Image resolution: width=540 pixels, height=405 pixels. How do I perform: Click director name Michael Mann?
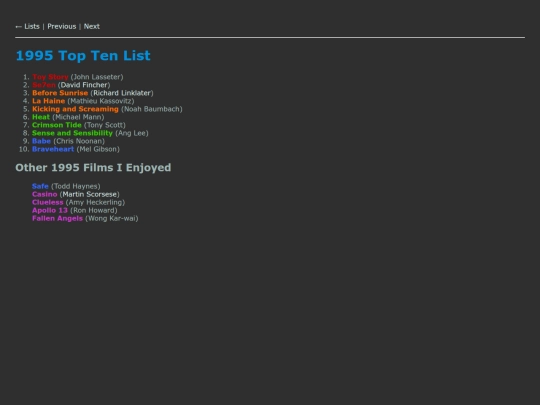tap(78, 117)
